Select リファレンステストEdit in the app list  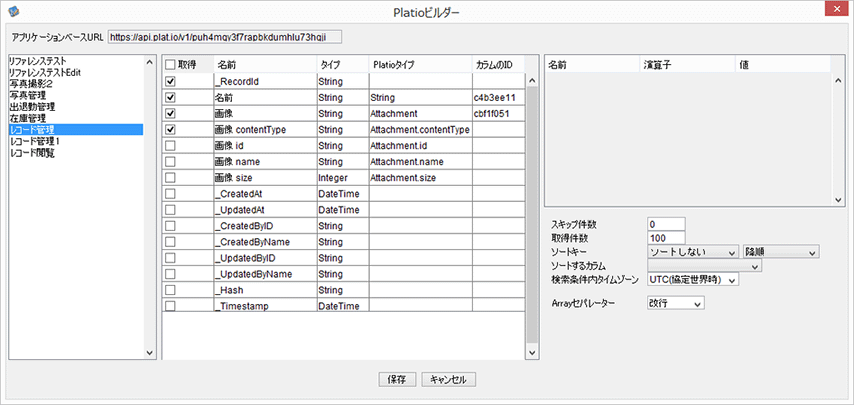click(x=76, y=72)
